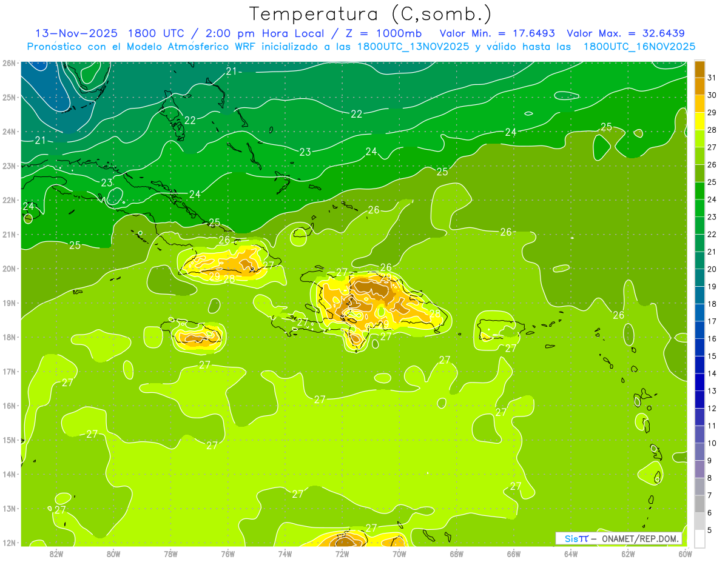The image size is (728, 562).
Task: Click the yellow swatch between 28 and 29
Action: [x=699, y=121]
